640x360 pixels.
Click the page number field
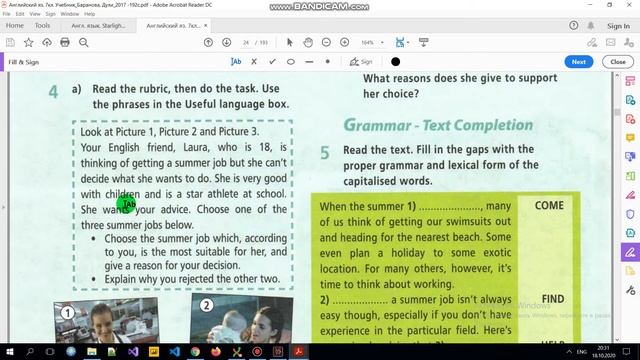pos(246,42)
